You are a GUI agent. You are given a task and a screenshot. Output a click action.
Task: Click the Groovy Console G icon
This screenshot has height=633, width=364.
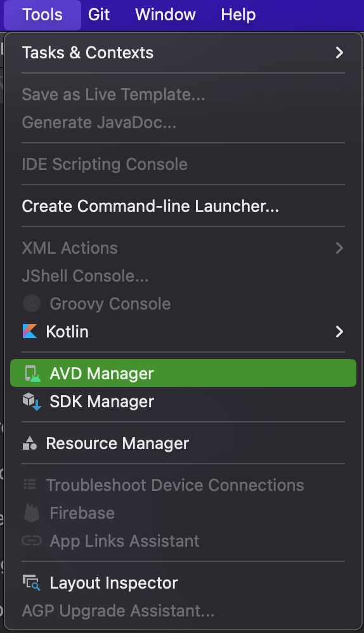tap(32, 304)
